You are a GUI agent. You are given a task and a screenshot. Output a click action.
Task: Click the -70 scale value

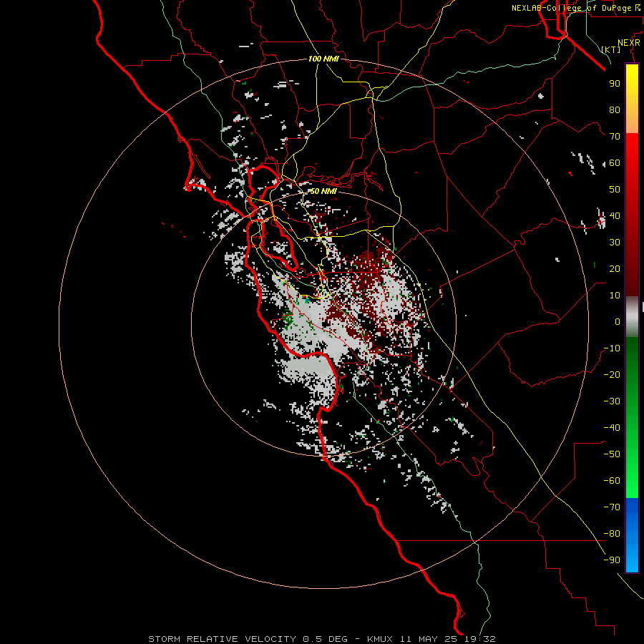[x=612, y=507]
